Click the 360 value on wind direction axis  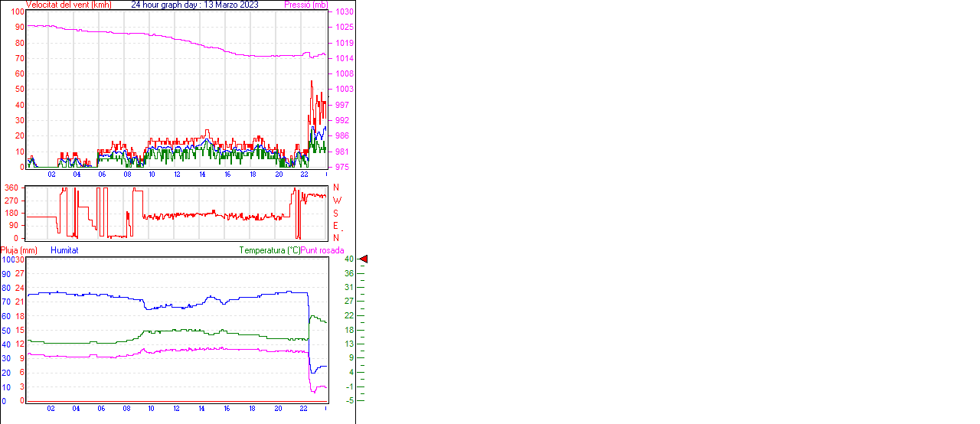pos(12,188)
